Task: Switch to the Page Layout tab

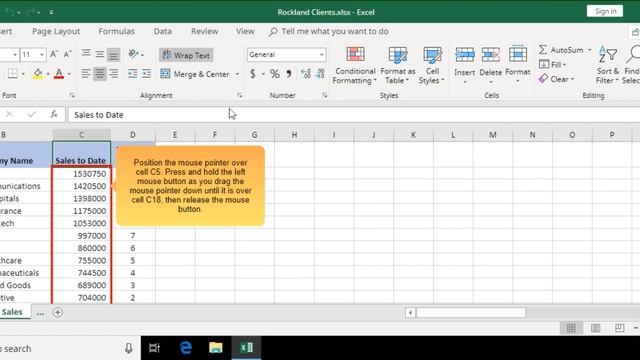Action: (56, 31)
